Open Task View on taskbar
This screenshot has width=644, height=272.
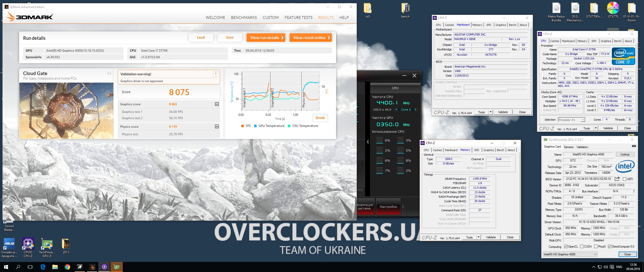pyautogui.click(x=30, y=267)
